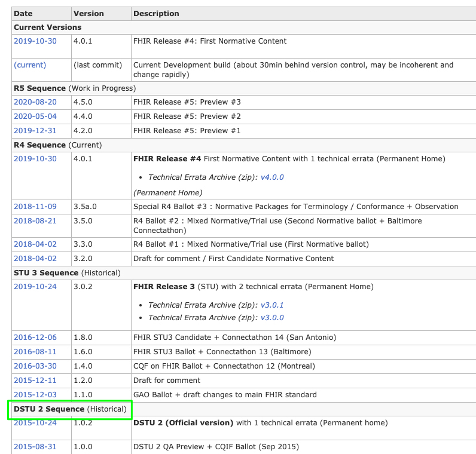Open the 2018-08-21 R4 Ballot #2 link

[35, 221]
